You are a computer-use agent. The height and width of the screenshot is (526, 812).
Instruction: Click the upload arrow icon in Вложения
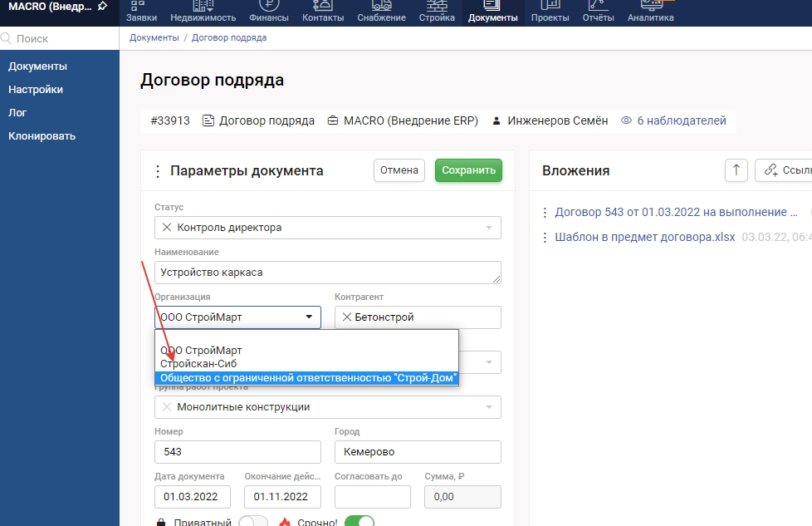click(736, 170)
